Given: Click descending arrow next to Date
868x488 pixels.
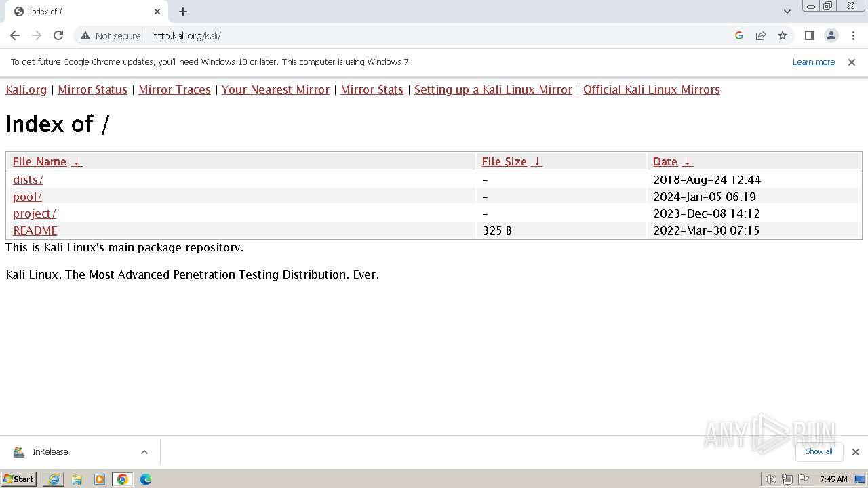Looking at the screenshot, I should (x=688, y=161).
